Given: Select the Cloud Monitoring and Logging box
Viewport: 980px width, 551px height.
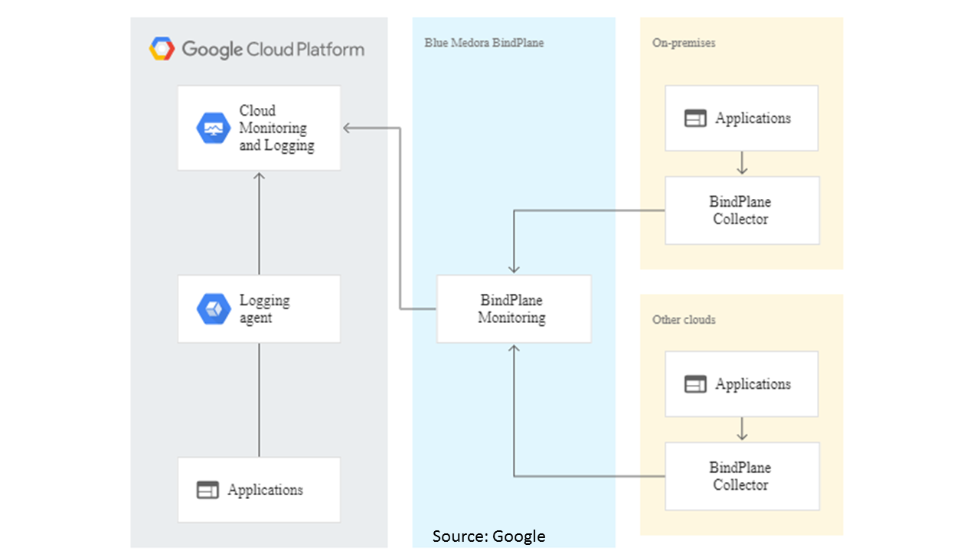Looking at the screenshot, I should (260, 128).
